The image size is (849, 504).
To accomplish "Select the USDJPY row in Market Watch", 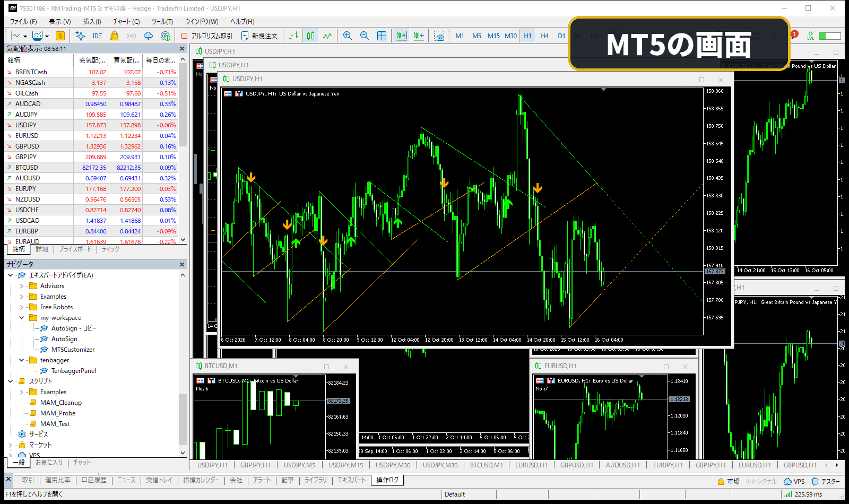I will pos(92,125).
